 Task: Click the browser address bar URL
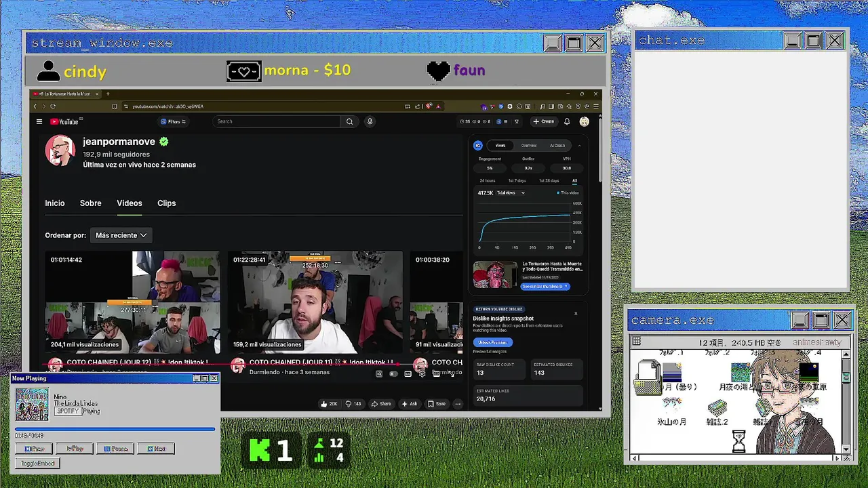click(167, 106)
